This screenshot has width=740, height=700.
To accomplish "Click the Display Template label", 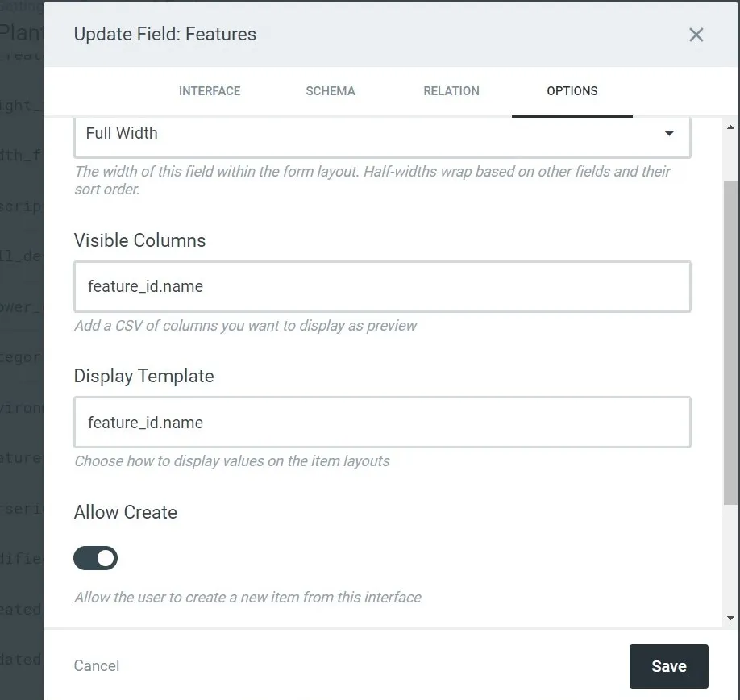I will (144, 377).
